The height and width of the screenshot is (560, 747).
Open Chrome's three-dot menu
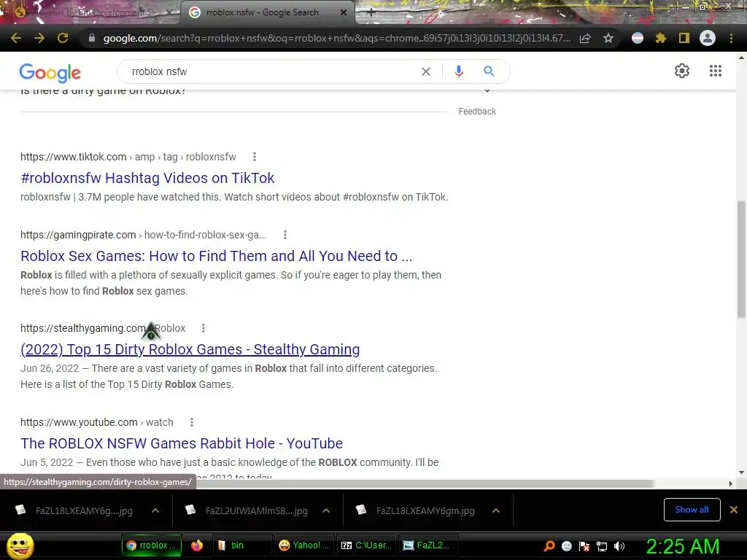click(x=731, y=38)
